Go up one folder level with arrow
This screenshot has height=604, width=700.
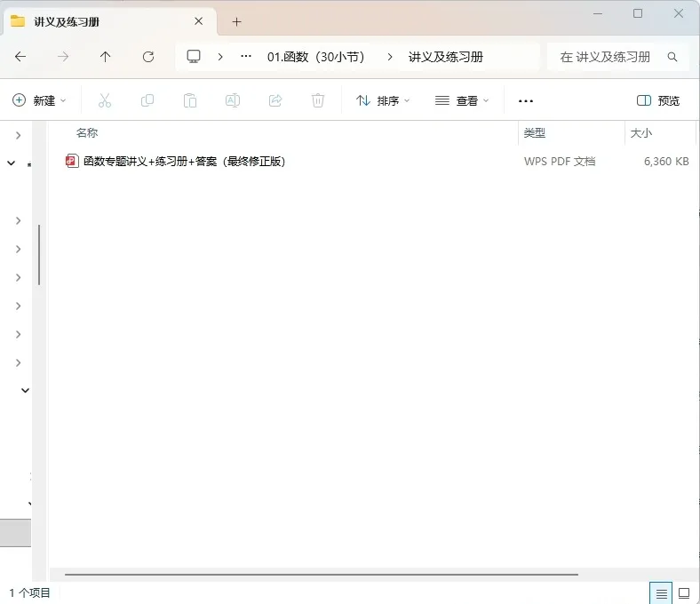click(x=106, y=57)
